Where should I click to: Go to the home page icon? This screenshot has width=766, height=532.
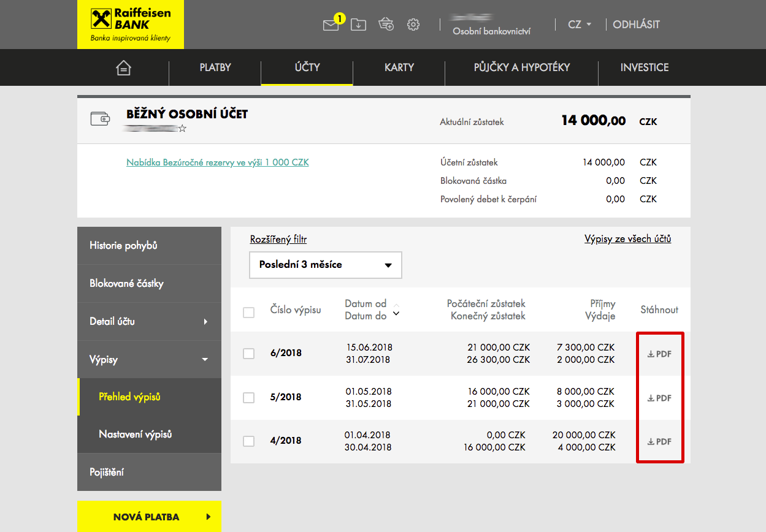click(123, 67)
